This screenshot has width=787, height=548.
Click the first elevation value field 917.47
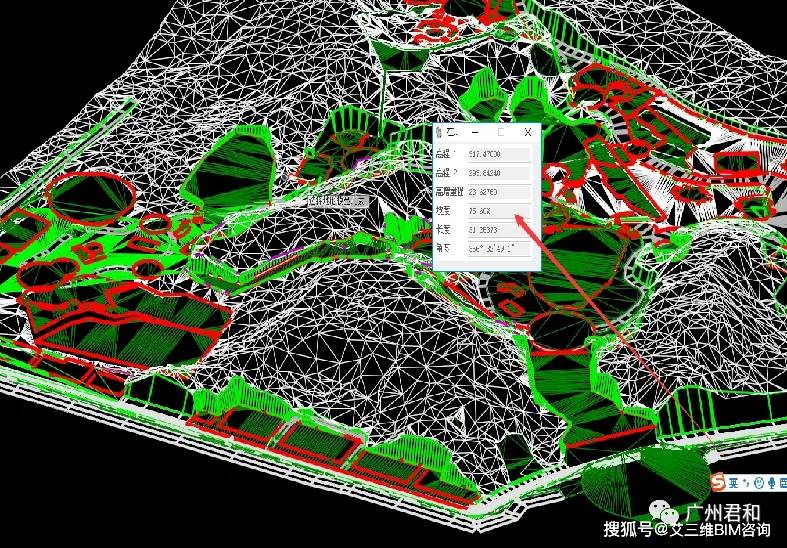(499, 154)
